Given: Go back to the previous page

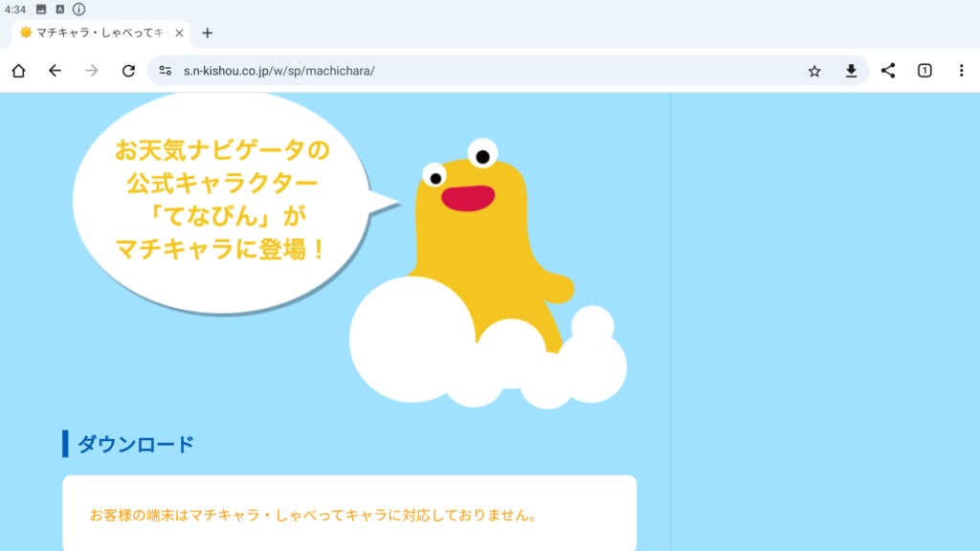Looking at the screenshot, I should 55,71.
